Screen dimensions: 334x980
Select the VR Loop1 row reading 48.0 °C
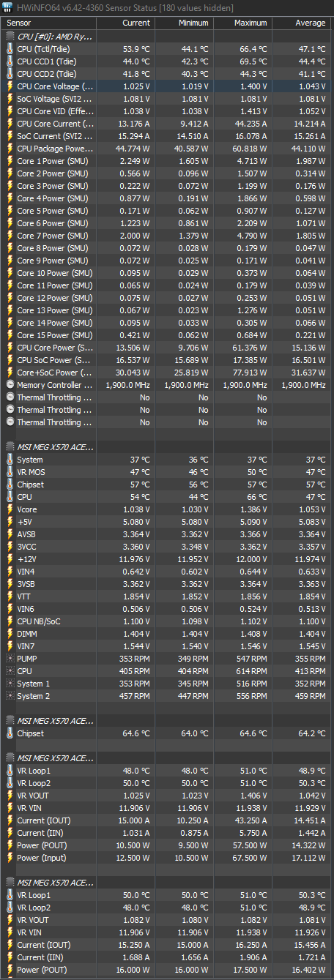point(167,771)
